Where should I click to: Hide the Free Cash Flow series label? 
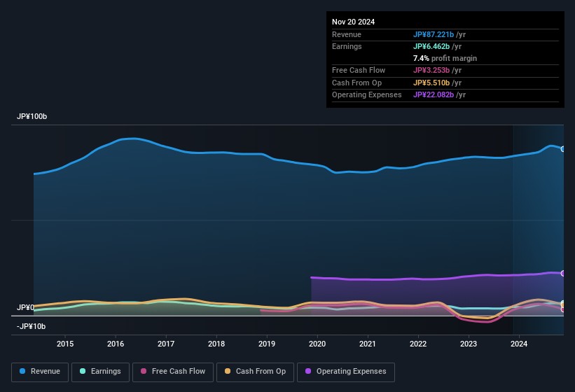point(179,372)
